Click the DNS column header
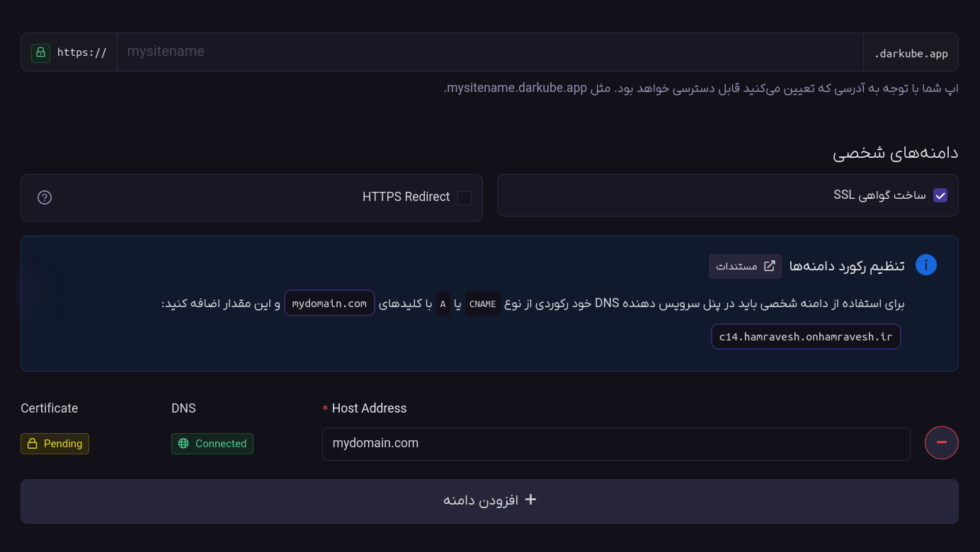The width and height of the screenshot is (980, 552). tap(183, 408)
